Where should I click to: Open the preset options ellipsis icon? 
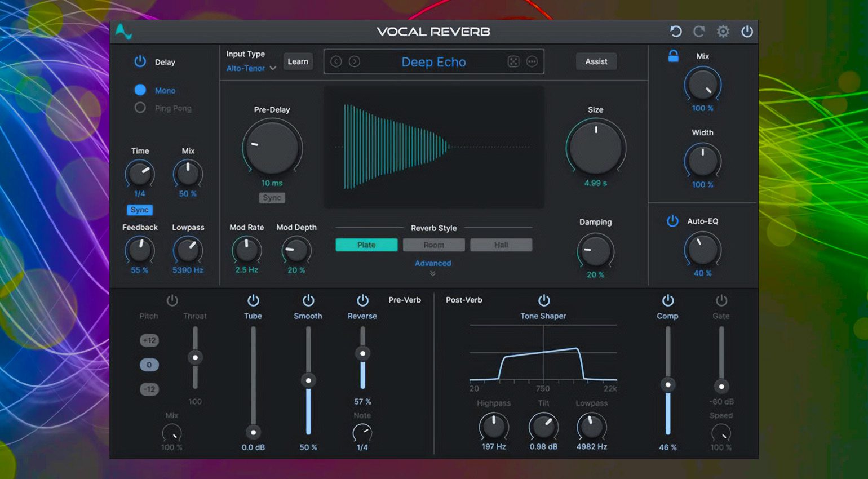point(532,61)
